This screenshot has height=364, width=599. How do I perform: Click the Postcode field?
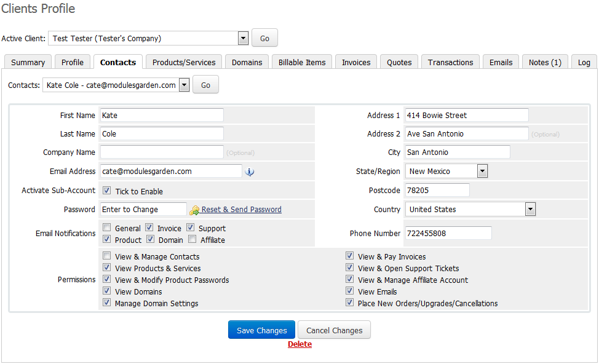(437, 190)
